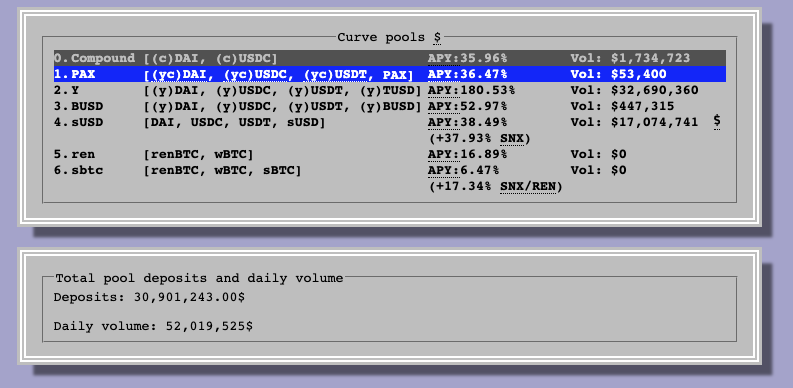Click [renBTC, wBTC] coin list
This screenshot has height=388, width=793.
point(198,154)
